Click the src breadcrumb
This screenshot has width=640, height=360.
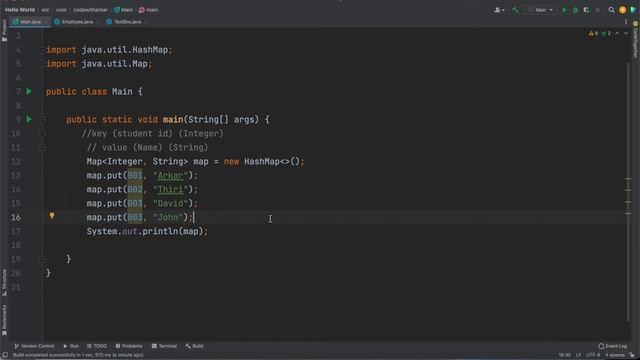pos(45,10)
